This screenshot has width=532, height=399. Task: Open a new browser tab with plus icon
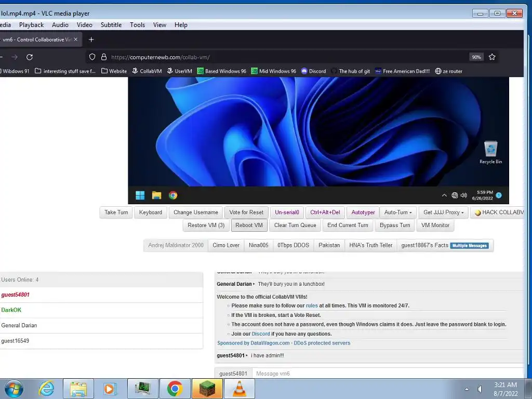pos(91,39)
